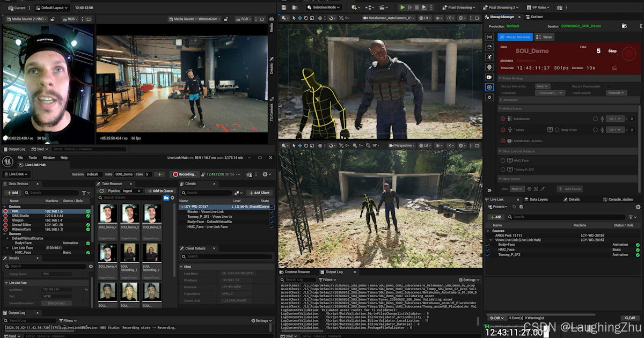Stop the current mocap take
The width and height of the screenshot is (644, 338).
click(612, 51)
